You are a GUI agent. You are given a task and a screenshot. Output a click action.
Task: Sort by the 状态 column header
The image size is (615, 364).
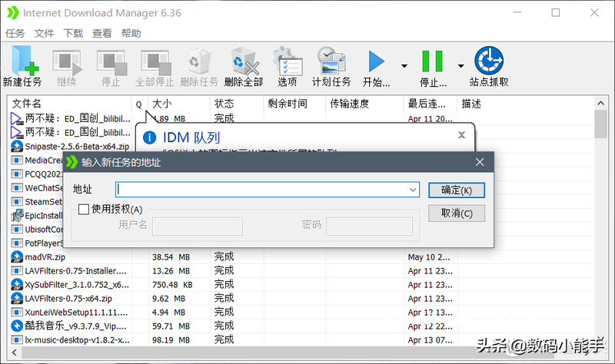[237, 104]
